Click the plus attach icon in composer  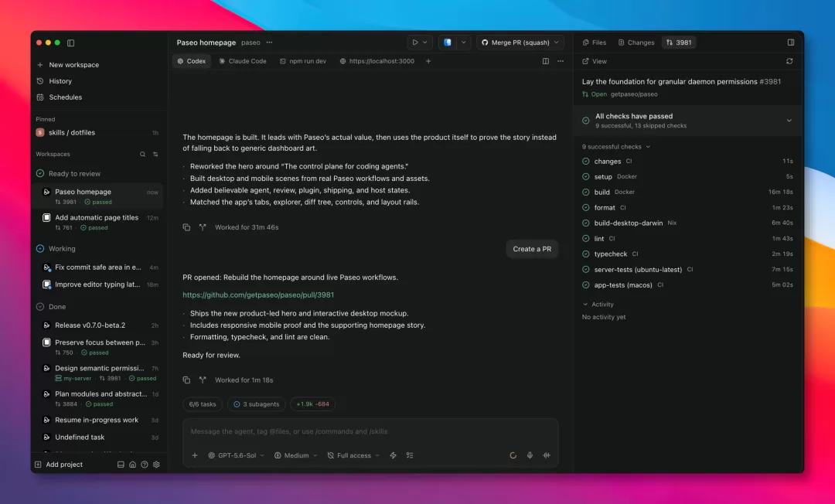[195, 455]
